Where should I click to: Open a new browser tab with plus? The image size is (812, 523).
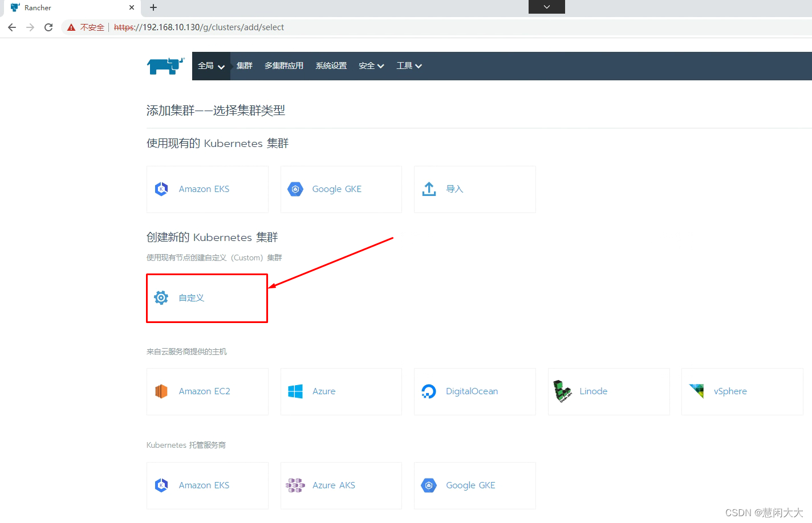[x=153, y=7]
